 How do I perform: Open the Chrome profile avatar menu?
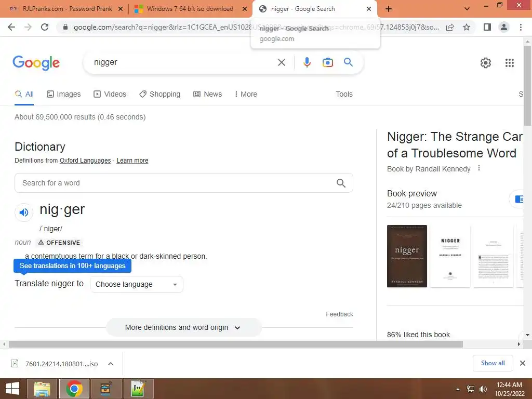tap(504, 27)
